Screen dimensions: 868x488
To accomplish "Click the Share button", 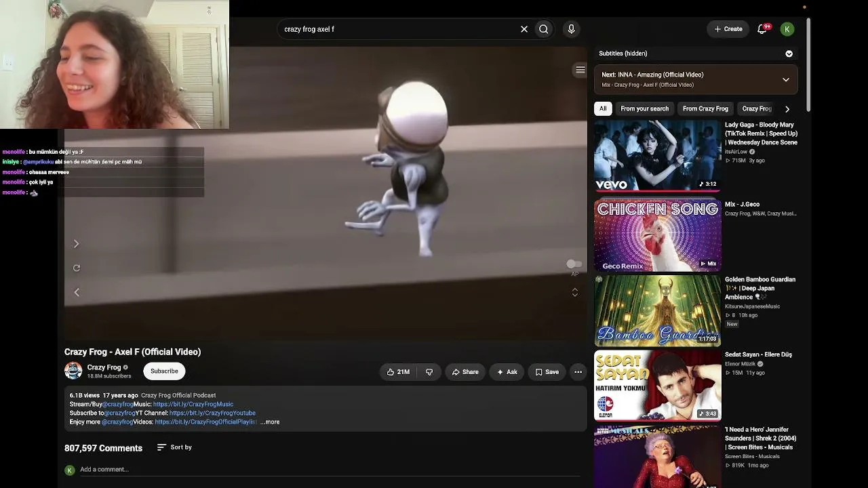I will click(465, 371).
